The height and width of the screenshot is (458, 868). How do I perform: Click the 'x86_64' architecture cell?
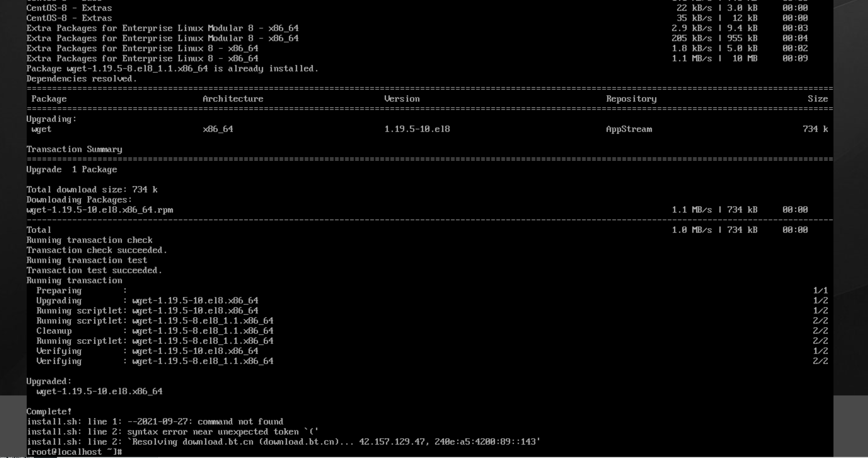coord(218,129)
